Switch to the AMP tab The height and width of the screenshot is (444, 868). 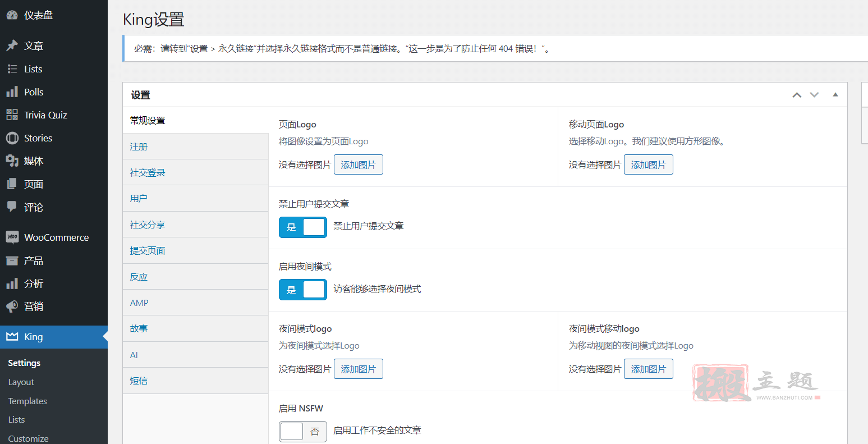point(196,303)
